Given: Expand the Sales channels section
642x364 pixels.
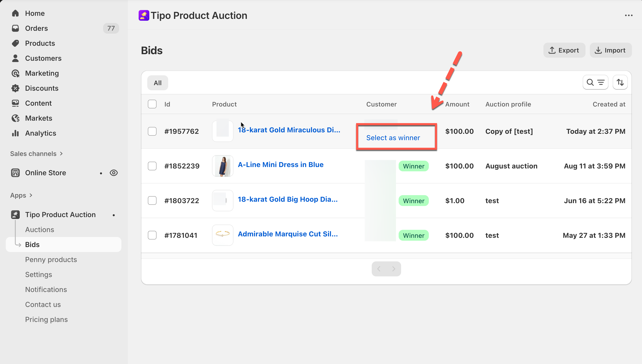Looking at the screenshot, I should coord(61,154).
